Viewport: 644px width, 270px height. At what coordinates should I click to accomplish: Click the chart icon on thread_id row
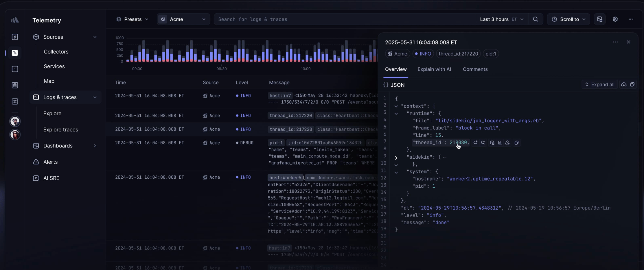coord(500,143)
